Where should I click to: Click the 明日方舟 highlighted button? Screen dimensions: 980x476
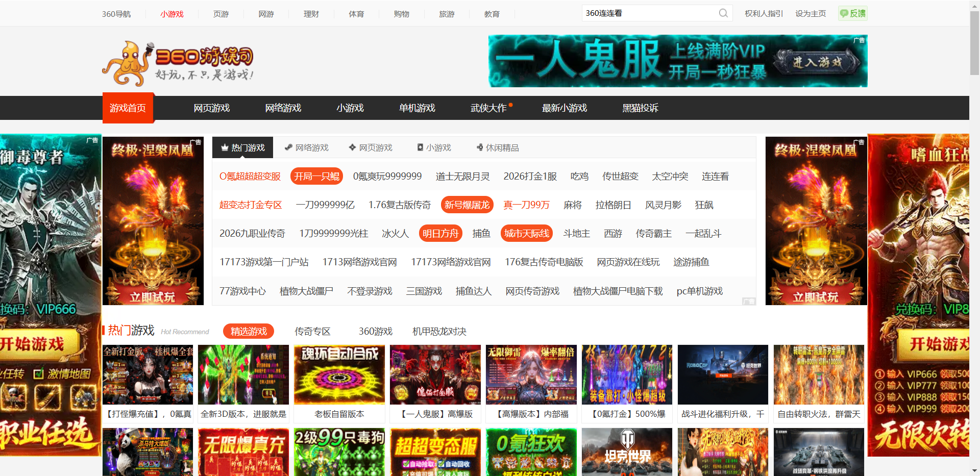coord(440,233)
